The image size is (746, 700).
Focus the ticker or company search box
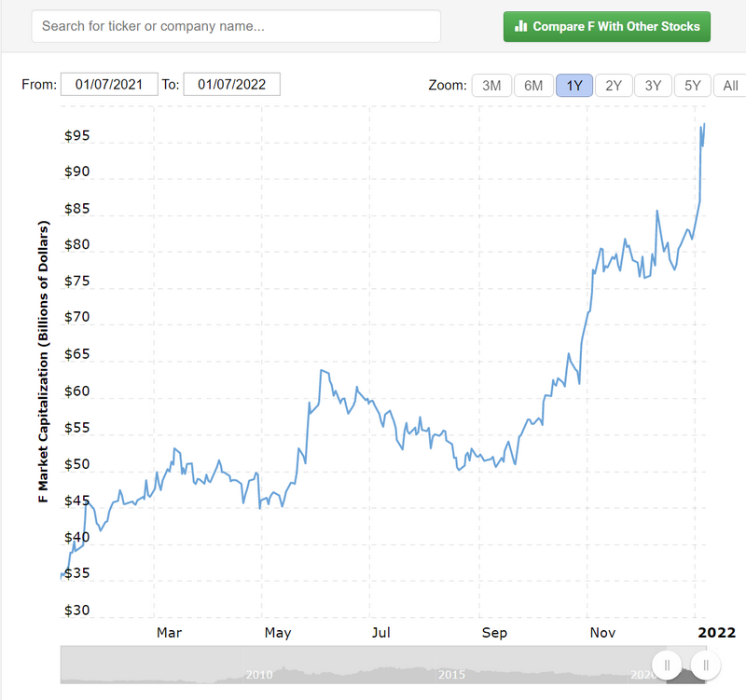236,27
